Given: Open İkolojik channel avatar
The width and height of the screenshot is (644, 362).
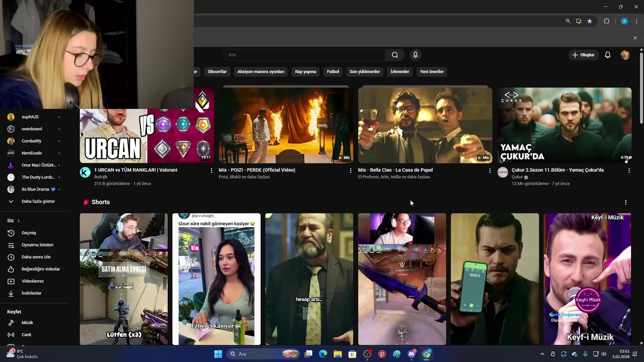Looking at the screenshot, I should [x=86, y=172].
